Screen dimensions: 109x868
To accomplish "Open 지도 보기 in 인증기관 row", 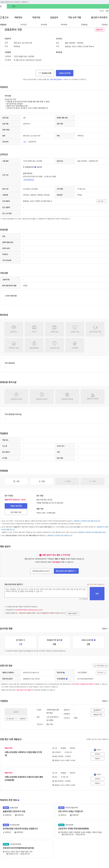I will point(101,673).
